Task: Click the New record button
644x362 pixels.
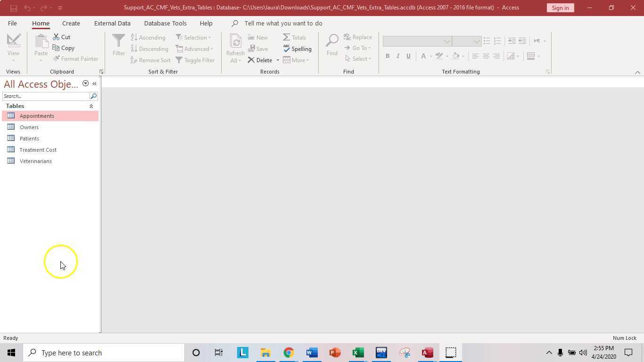Action: pyautogui.click(x=259, y=37)
